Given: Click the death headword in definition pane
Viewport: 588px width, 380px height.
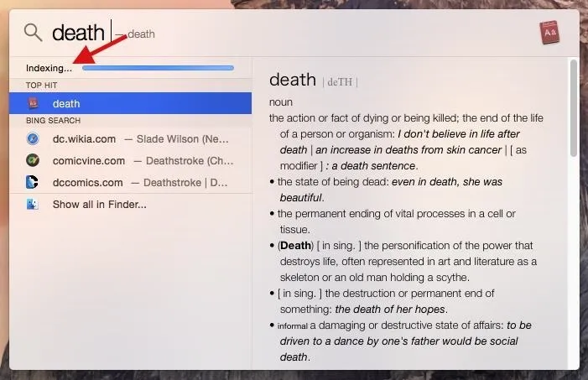Looking at the screenshot, I should 293,80.
